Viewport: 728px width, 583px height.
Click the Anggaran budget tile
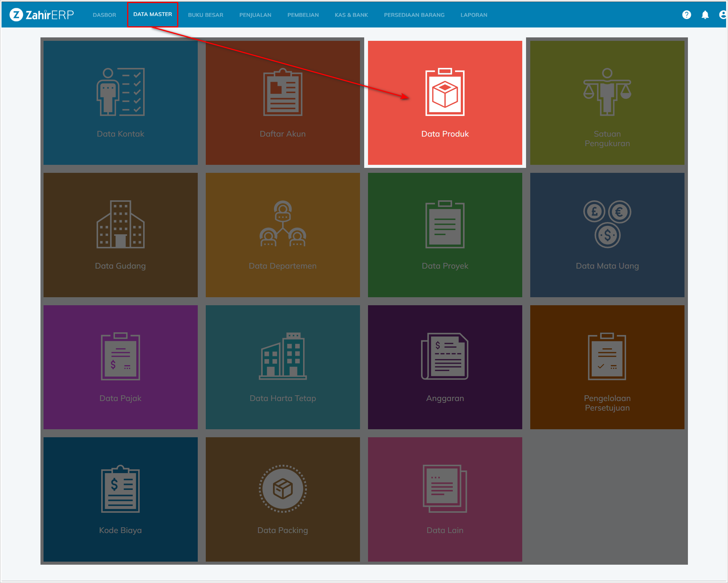pyautogui.click(x=445, y=367)
